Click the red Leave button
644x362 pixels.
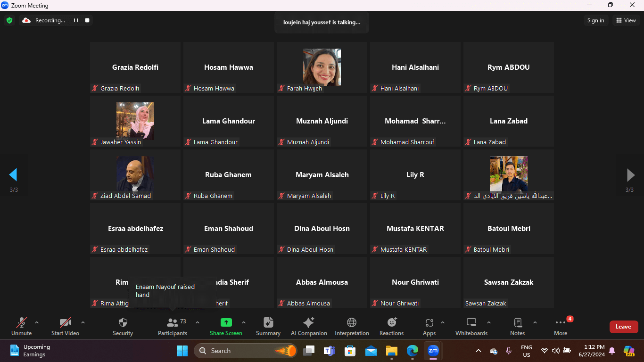click(623, 327)
